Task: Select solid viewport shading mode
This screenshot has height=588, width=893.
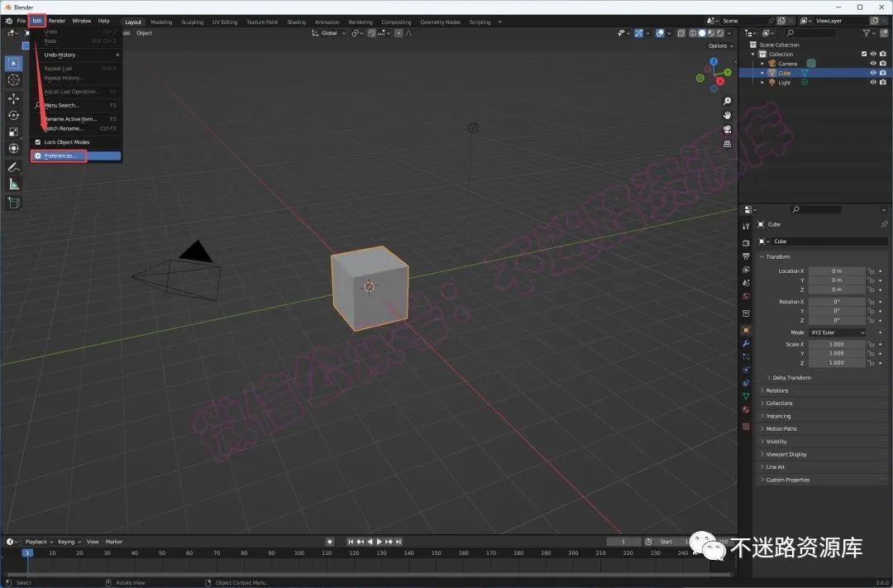Action: (x=702, y=33)
